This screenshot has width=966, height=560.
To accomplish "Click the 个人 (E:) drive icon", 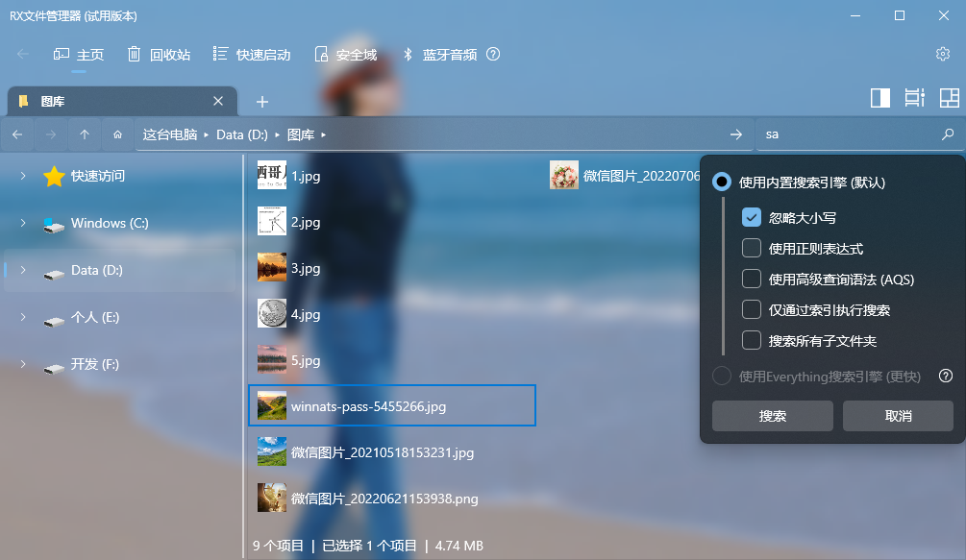I will pyautogui.click(x=54, y=321).
